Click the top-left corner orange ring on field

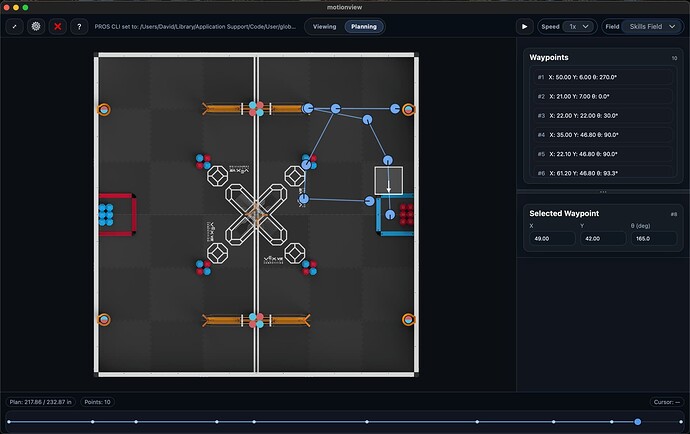104,109
